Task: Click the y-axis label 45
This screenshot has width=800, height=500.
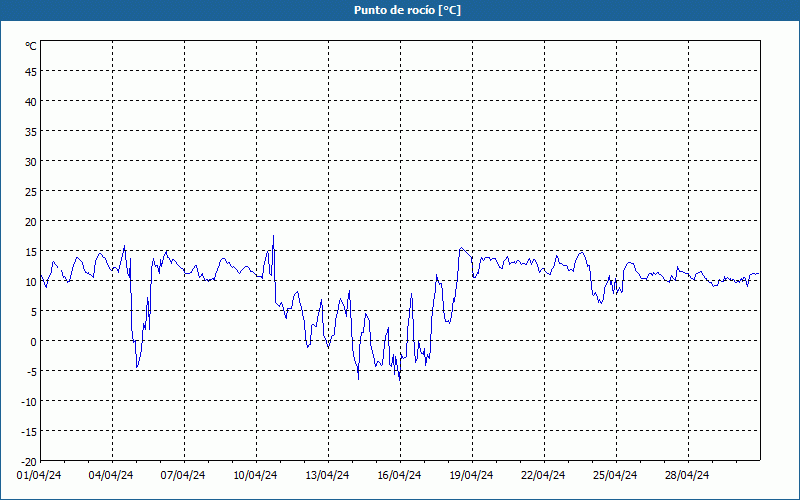Action: pyautogui.click(x=31, y=72)
